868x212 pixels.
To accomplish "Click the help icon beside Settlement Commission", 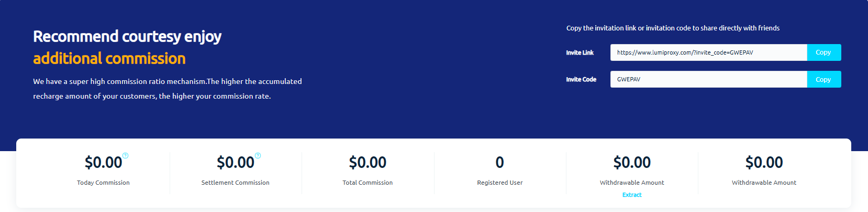I will (x=258, y=156).
